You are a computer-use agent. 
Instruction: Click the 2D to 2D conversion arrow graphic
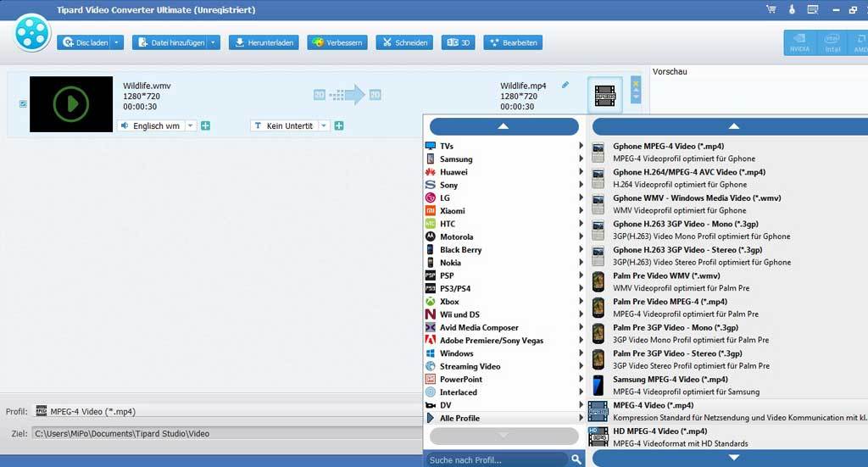pos(347,95)
